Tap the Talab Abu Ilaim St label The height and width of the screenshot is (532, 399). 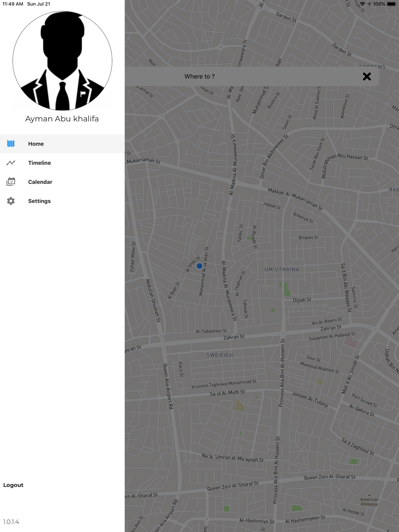click(x=317, y=154)
